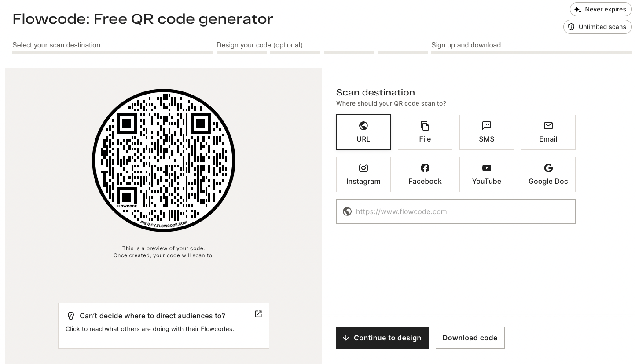Image resolution: width=635 pixels, height=364 pixels.
Task: Choose the Instagram logo icon
Action: (363, 168)
